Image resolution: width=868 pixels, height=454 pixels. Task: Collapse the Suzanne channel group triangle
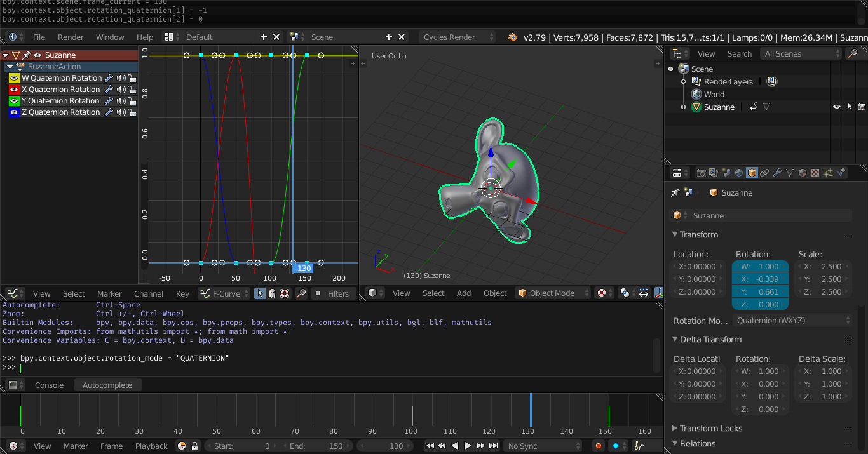pos(6,55)
